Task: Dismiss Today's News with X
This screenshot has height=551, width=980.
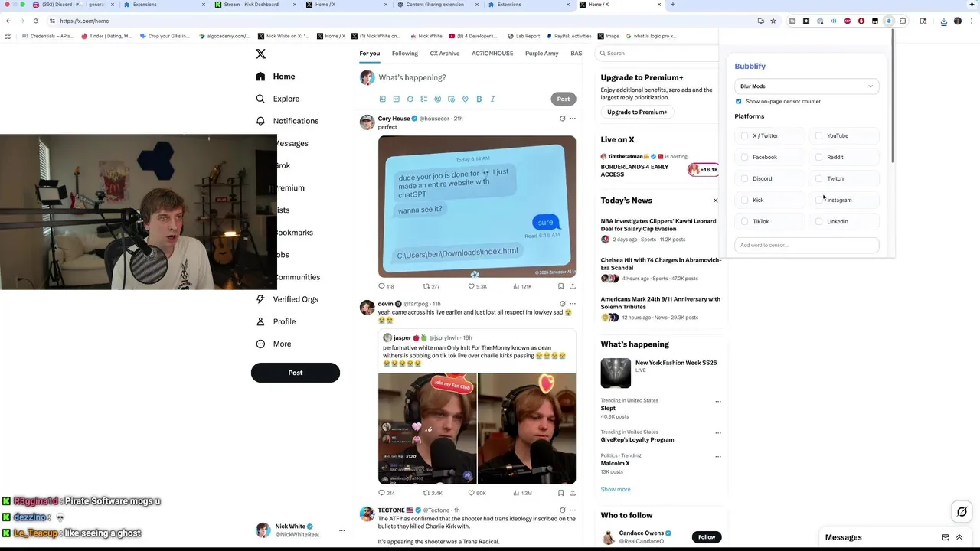Action: click(x=716, y=201)
